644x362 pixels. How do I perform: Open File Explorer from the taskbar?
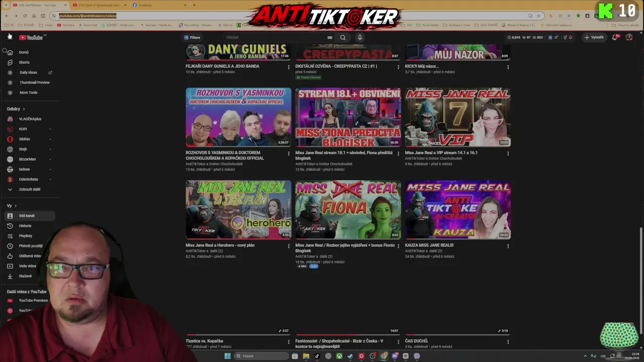(x=306, y=356)
